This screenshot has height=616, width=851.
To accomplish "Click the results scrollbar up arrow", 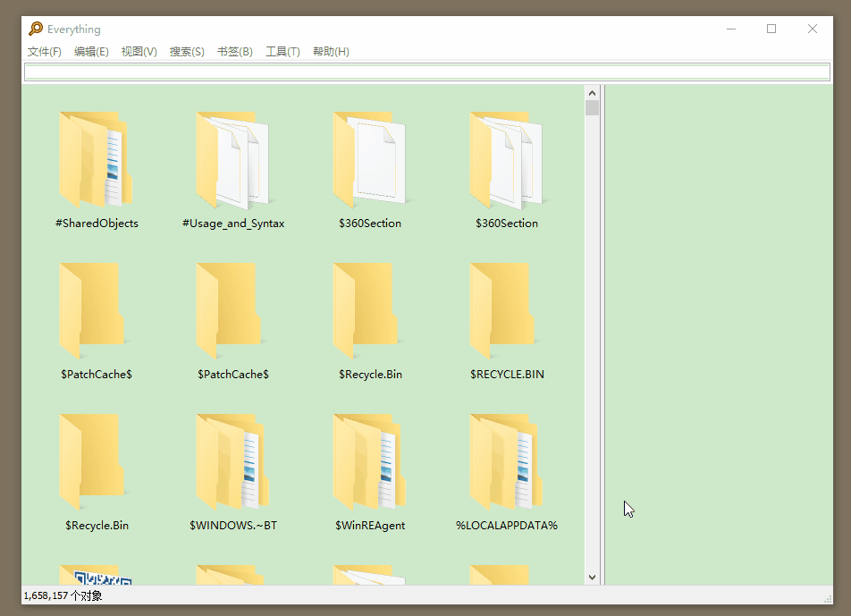I will [x=592, y=92].
